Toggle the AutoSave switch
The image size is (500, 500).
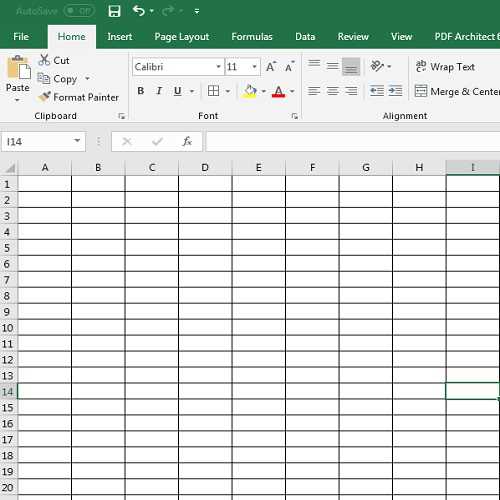[x=79, y=11]
